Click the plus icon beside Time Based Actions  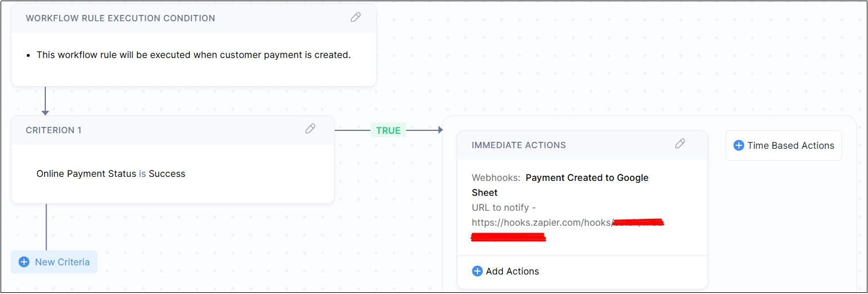[739, 145]
